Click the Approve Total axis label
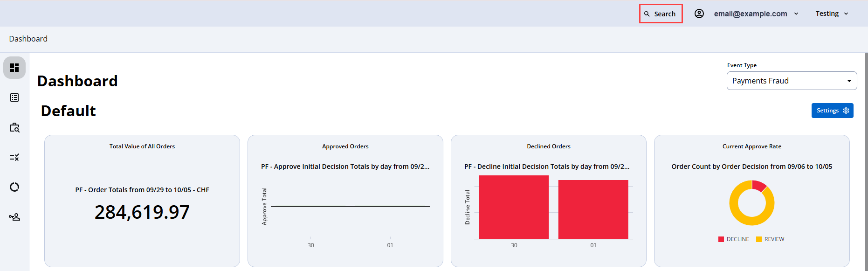The image size is (868, 271). tap(264, 207)
